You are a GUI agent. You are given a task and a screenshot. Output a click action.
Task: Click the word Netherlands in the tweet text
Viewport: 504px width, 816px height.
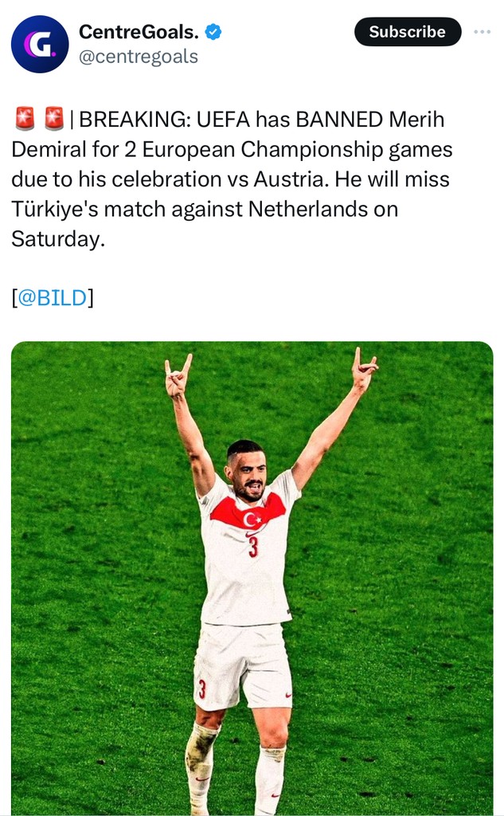click(322, 209)
